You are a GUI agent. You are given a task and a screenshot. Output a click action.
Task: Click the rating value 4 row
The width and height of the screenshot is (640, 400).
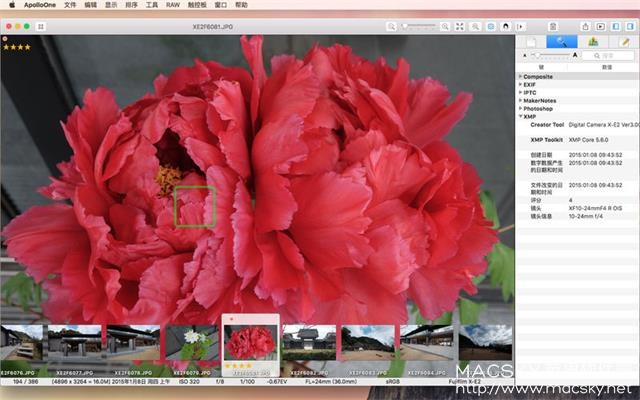578,200
